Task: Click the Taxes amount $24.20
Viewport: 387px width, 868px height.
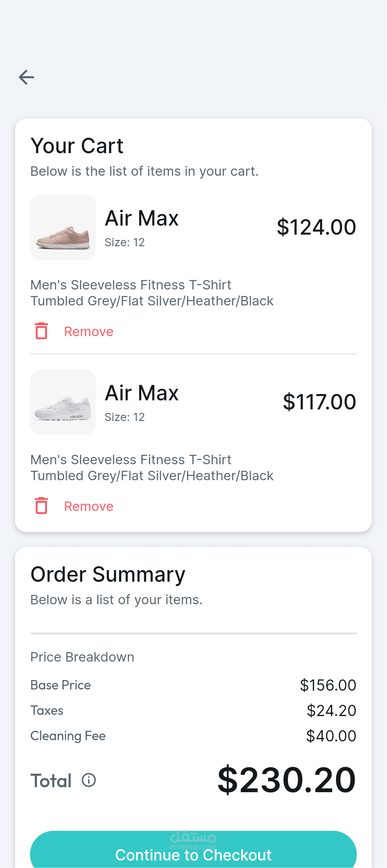Action: click(331, 710)
